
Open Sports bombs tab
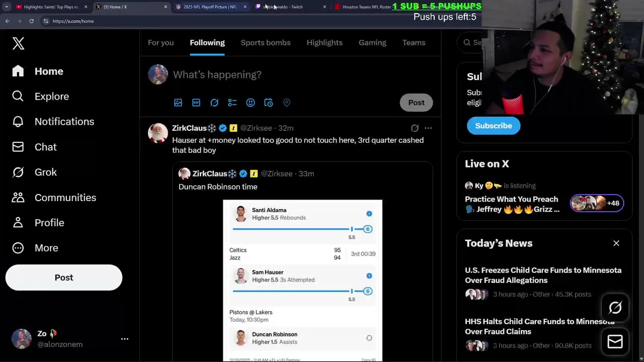pos(266,43)
